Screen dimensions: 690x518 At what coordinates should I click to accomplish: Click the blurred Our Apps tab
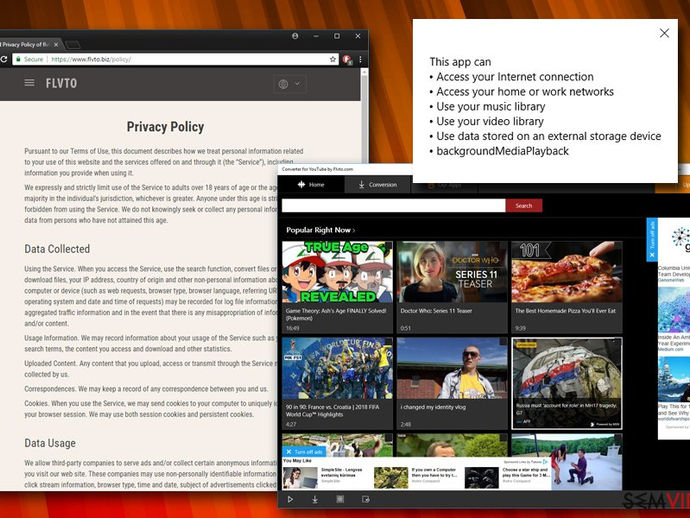[x=444, y=186]
